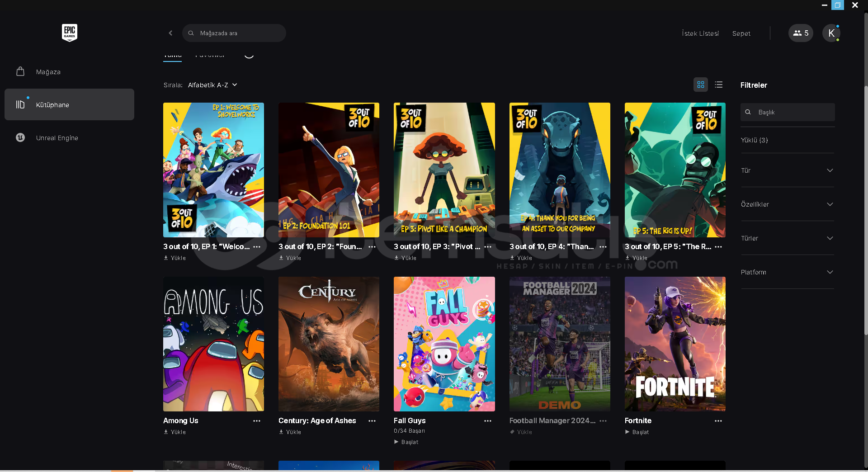Open options menu for Fortnite

[718, 421]
